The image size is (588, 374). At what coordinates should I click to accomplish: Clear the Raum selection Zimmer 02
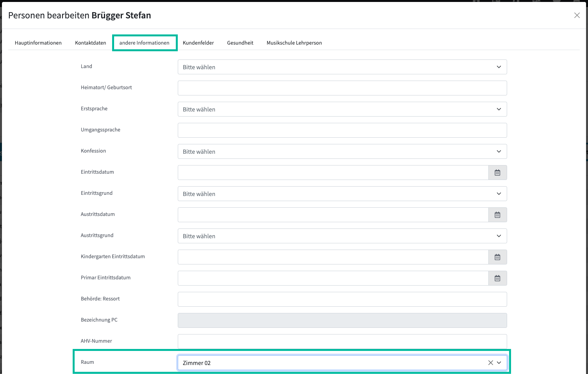491,363
